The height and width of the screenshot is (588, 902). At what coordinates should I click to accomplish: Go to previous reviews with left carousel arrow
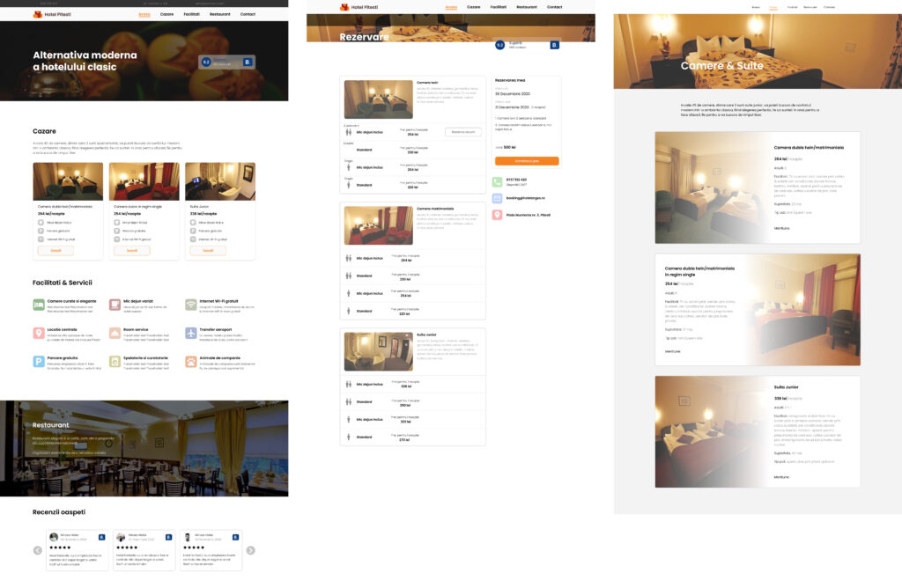coord(38,550)
